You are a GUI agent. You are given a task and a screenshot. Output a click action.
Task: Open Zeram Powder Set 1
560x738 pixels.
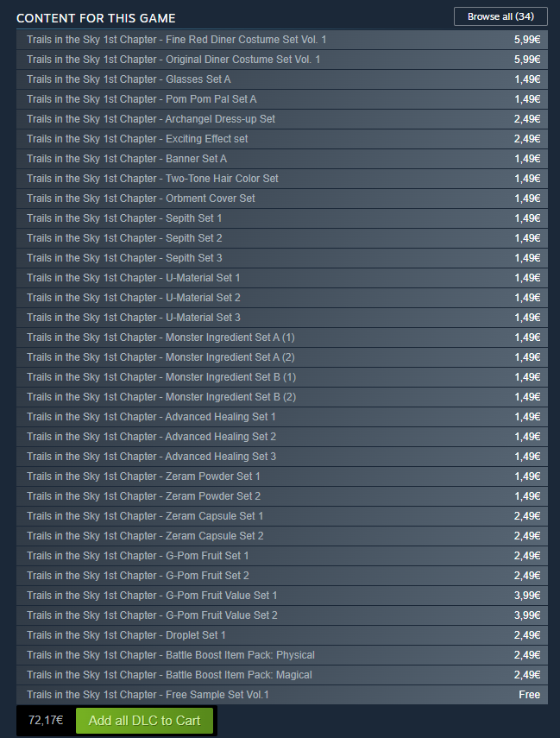coord(282,476)
